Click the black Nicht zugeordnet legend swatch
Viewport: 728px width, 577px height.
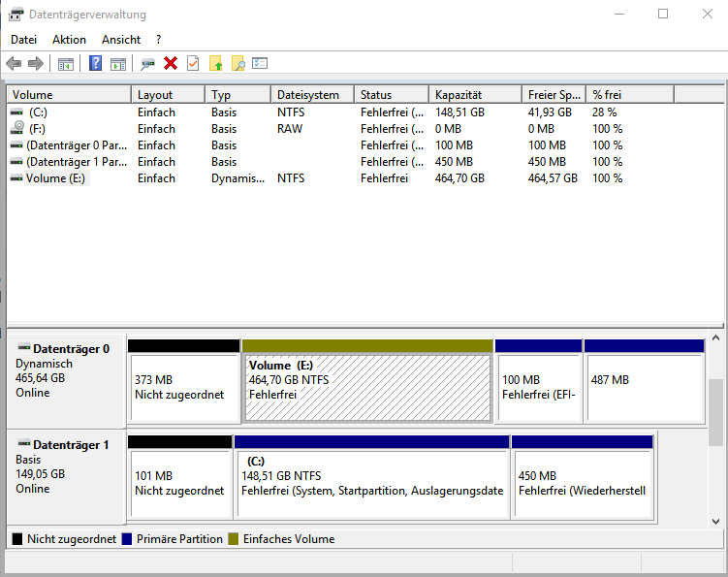tap(17, 539)
